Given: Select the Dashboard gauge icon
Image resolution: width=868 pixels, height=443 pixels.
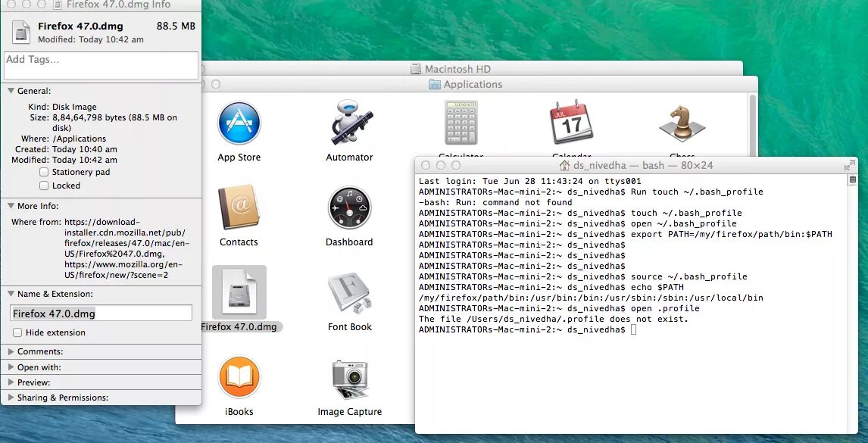Looking at the screenshot, I should tap(349, 207).
